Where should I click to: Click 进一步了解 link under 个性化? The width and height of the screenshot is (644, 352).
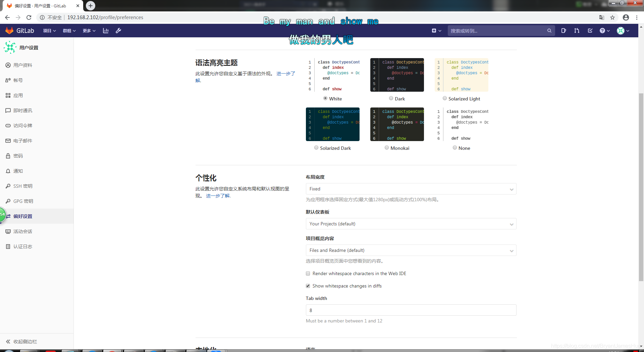[218, 196]
